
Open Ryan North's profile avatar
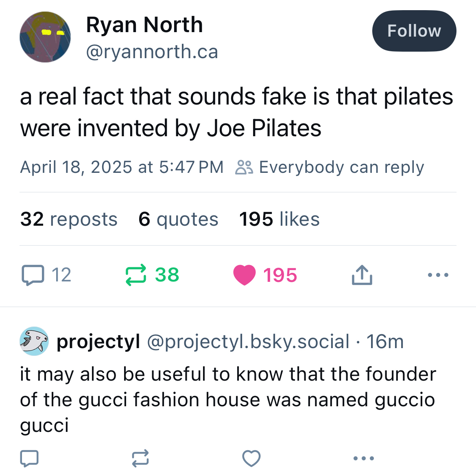(45, 37)
